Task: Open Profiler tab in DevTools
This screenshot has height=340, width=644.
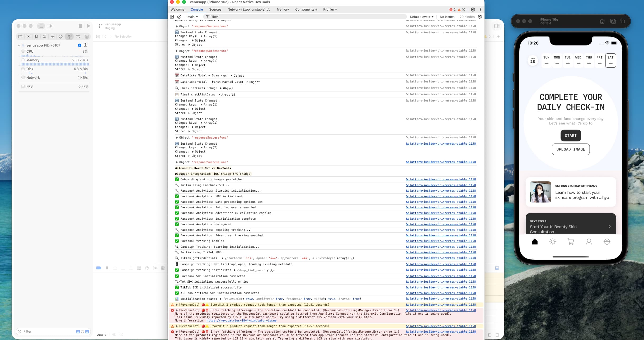Action: click(x=330, y=10)
